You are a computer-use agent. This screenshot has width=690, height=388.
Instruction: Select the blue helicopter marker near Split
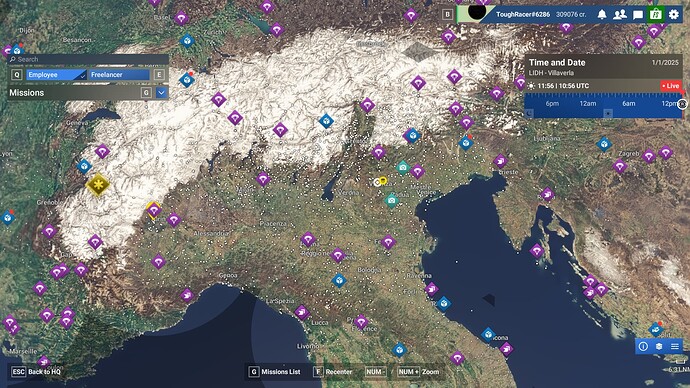coord(656,329)
